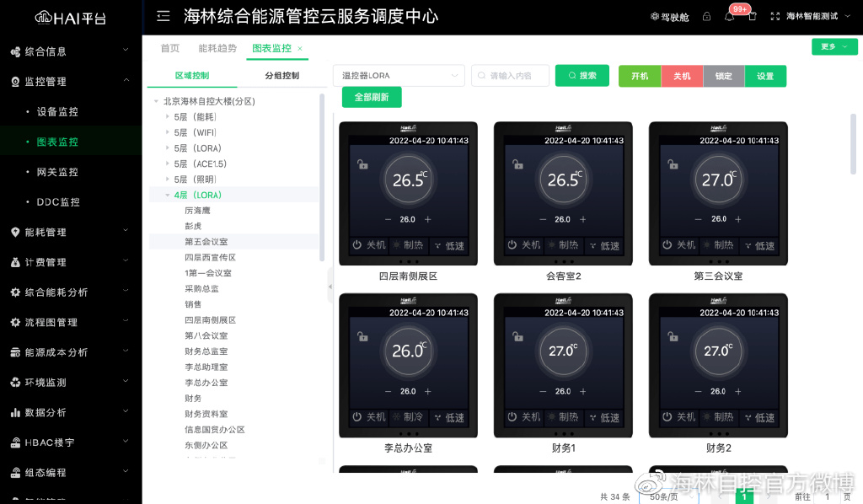
Task: Switch 制冷 mode on 李总办公室 thermostat
Action: pos(408,417)
